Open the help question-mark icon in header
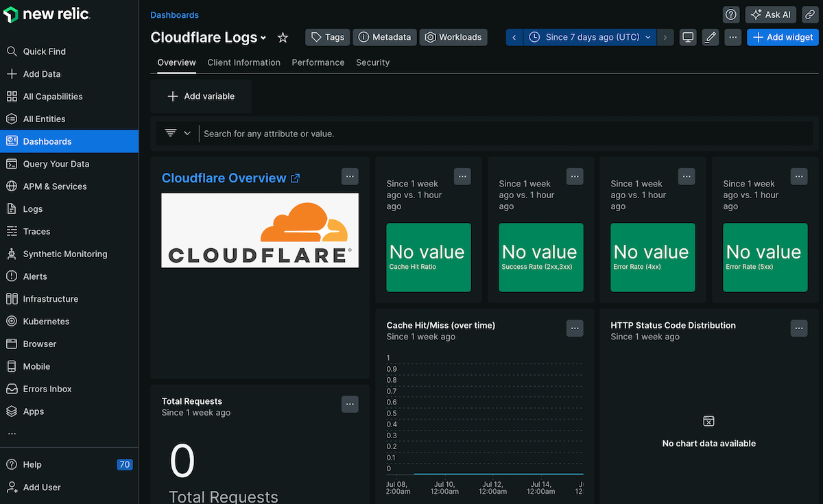823x504 pixels. point(732,14)
